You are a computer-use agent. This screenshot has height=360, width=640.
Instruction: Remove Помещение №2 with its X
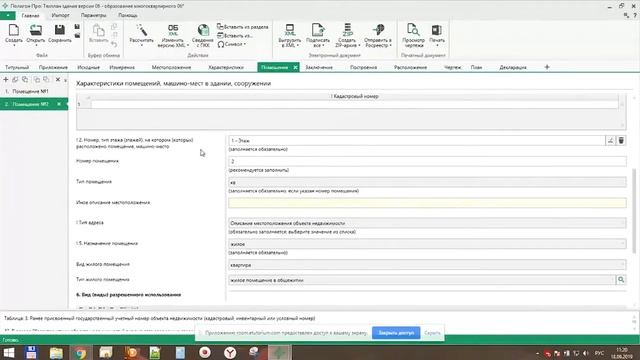pos(59,104)
